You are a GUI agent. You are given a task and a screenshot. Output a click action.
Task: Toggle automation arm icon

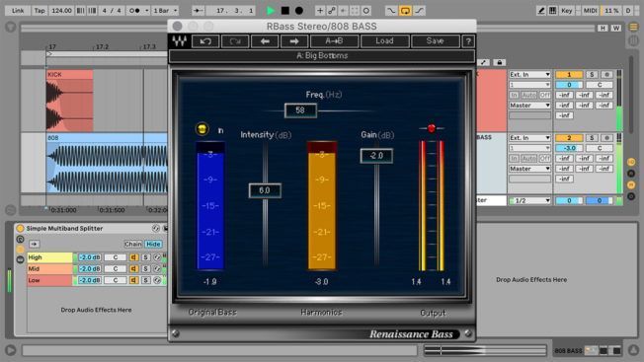332,11
